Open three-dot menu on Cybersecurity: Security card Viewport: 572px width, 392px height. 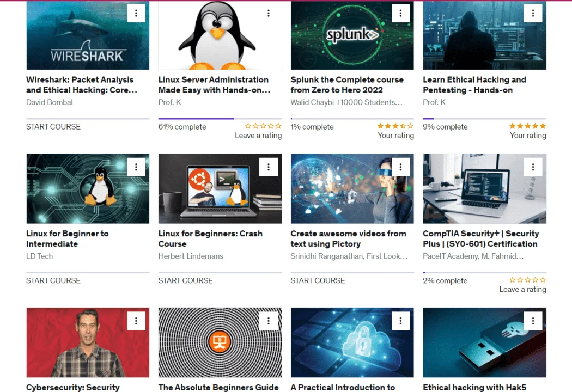point(136,321)
